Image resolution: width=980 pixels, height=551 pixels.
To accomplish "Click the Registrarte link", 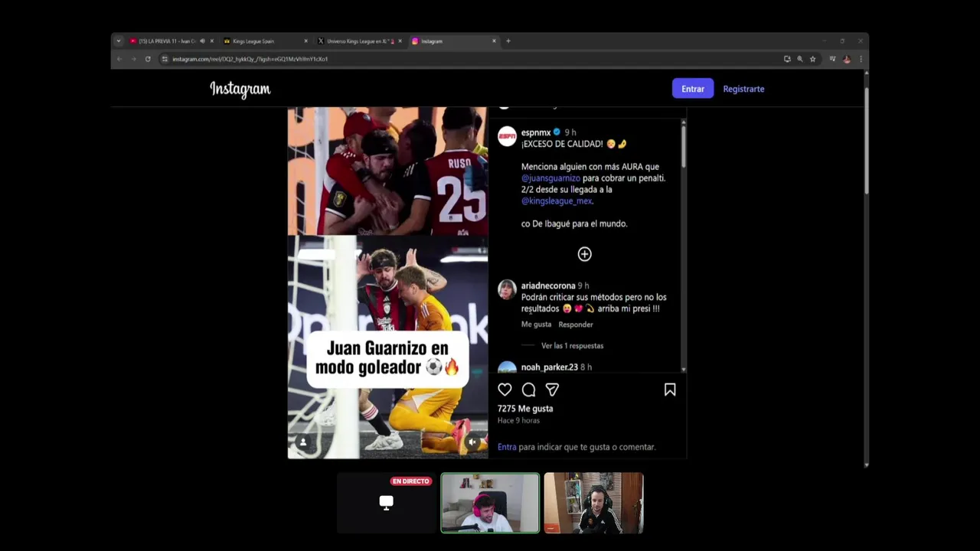I will click(x=743, y=89).
